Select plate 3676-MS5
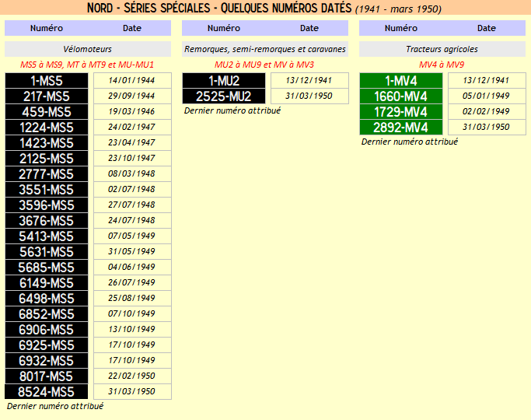Image resolution: width=531 pixels, height=420 pixels. tap(47, 221)
